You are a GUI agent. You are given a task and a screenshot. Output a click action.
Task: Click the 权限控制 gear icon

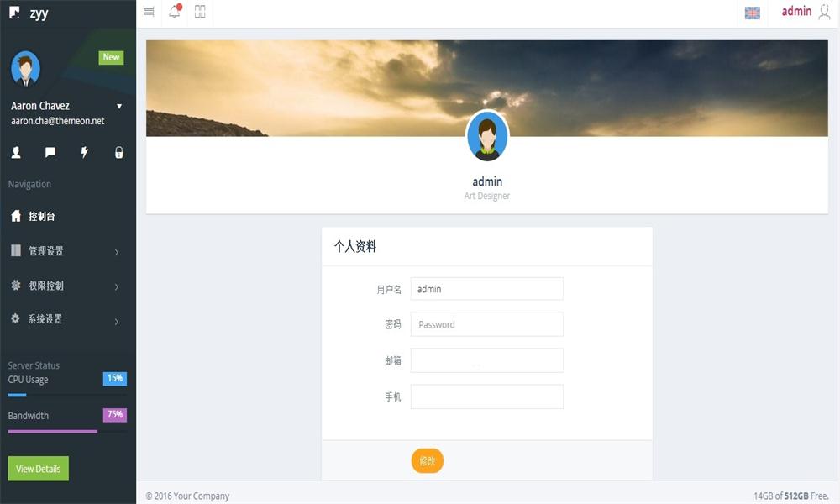coord(16,285)
